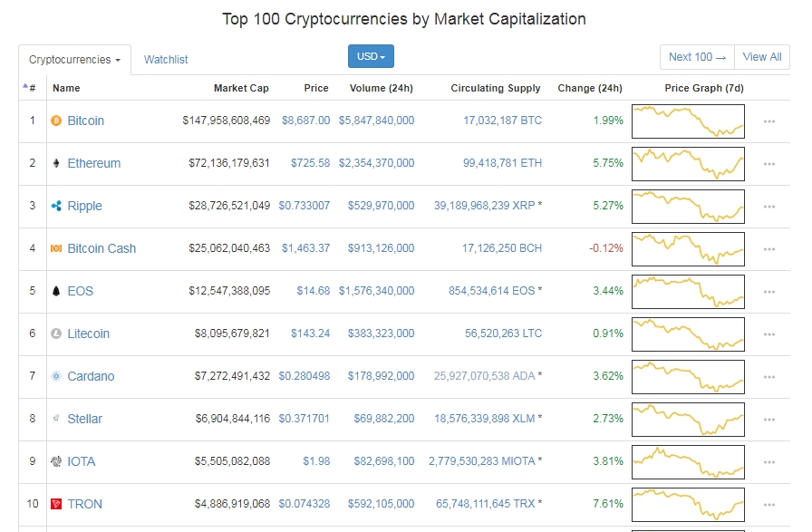Open the Bitcoin Cash name link
This screenshot has height=532, width=812.
click(101, 248)
